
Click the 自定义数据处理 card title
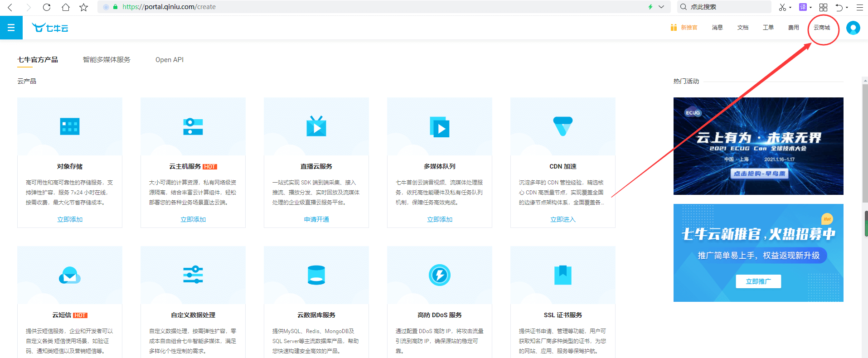click(193, 315)
